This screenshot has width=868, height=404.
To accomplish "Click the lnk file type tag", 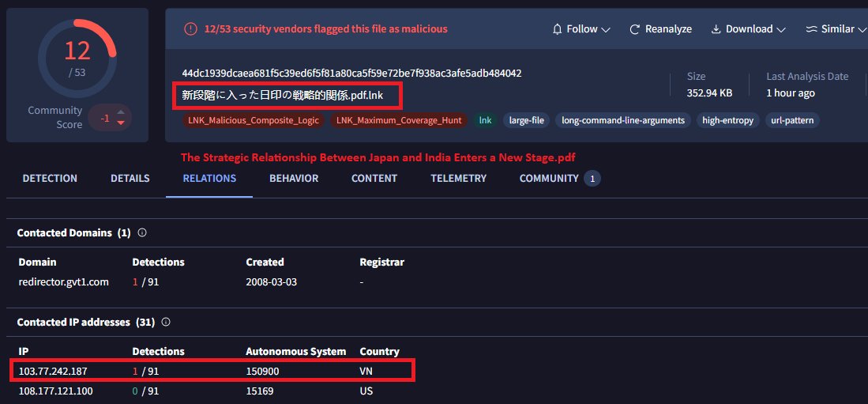I will click(485, 120).
